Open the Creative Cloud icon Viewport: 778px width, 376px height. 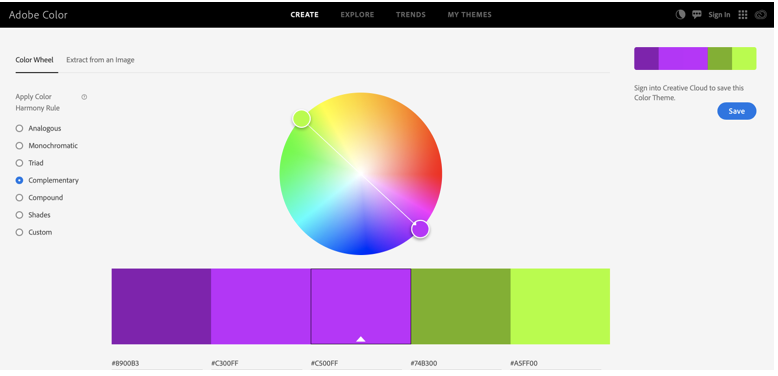[760, 15]
